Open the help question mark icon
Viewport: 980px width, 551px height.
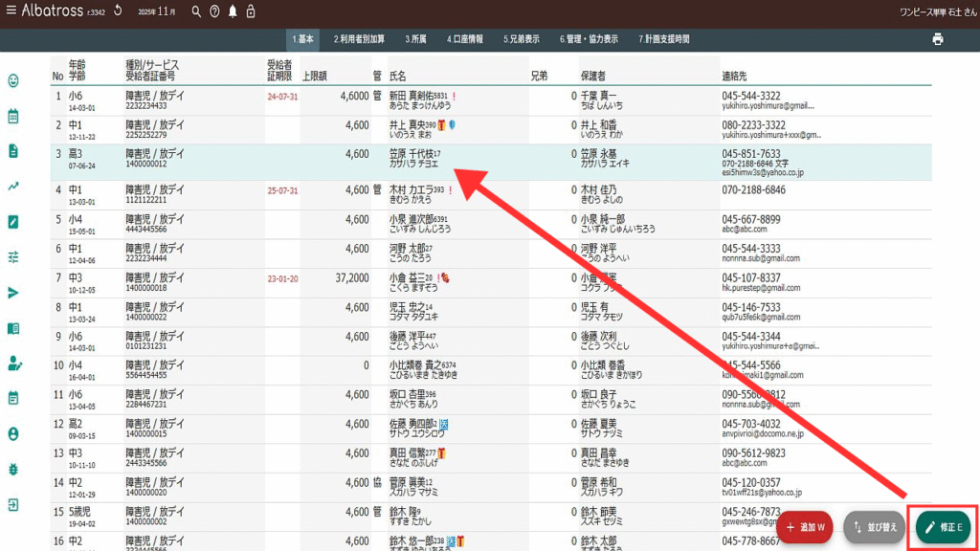(x=214, y=12)
